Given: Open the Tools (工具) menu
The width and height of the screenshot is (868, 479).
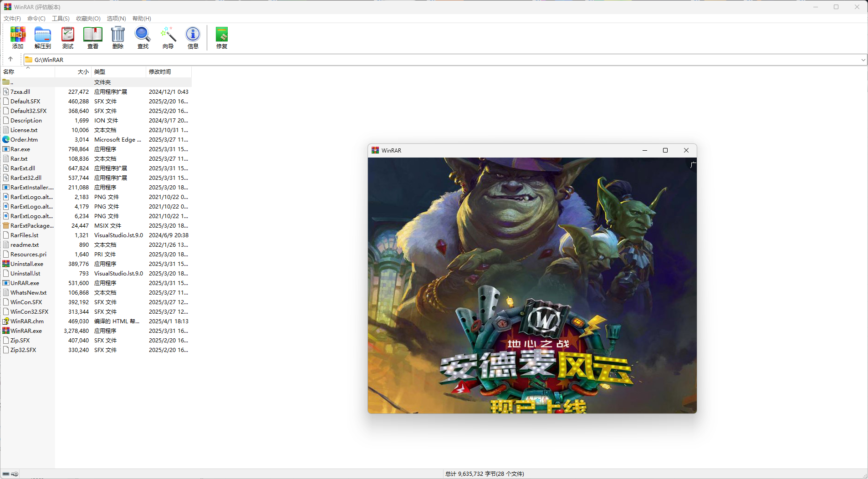Looking at the screenshot, I should (61, 19).
